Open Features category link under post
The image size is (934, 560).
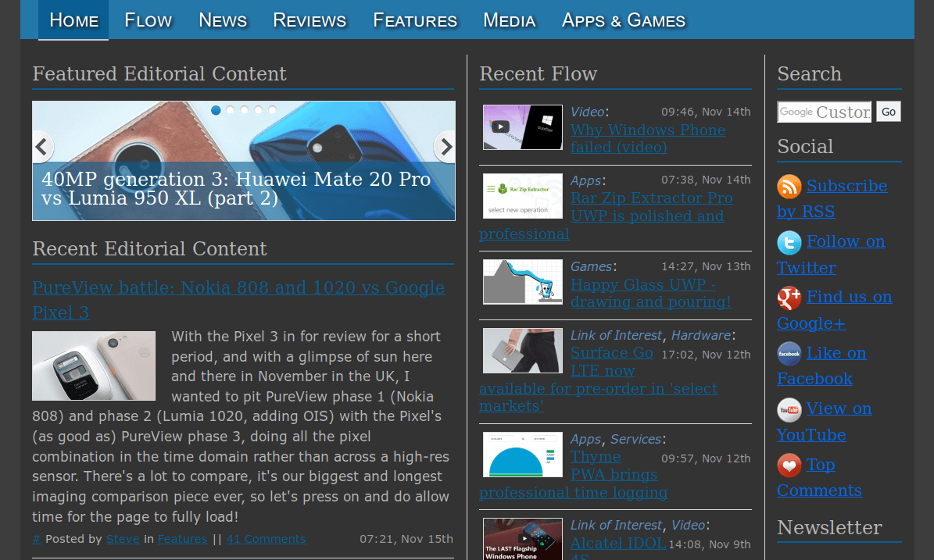(x=182, y=539)
